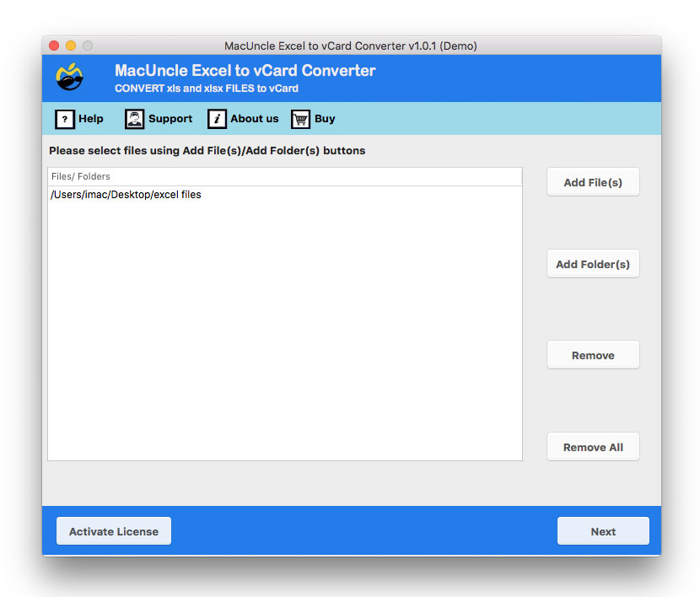This screenshot has height=597, width=700.
Task: Click the MacUncle Excel to vCard Converter title text
Action: (245, 70)
